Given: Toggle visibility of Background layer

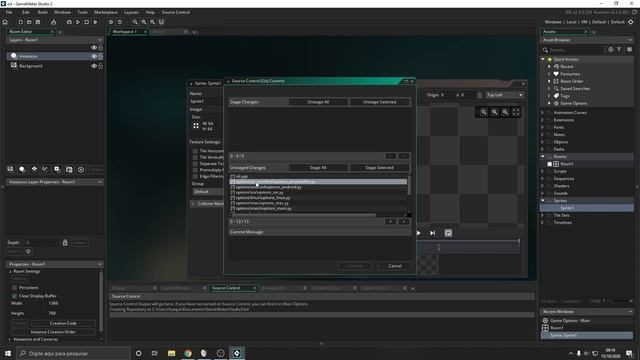Looking at the screenshot, I should [x=94, y=66].
